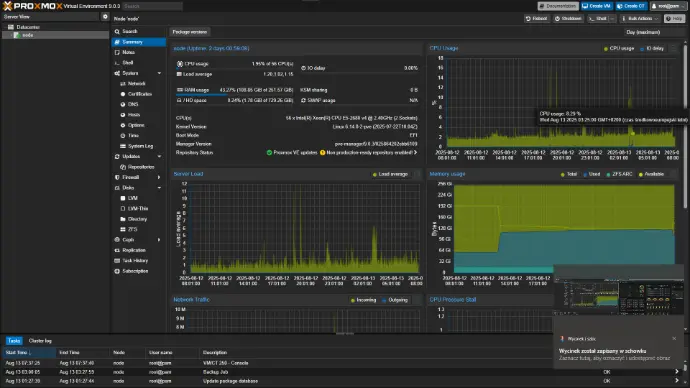Expand the Ceph submenu arrow

159,240
